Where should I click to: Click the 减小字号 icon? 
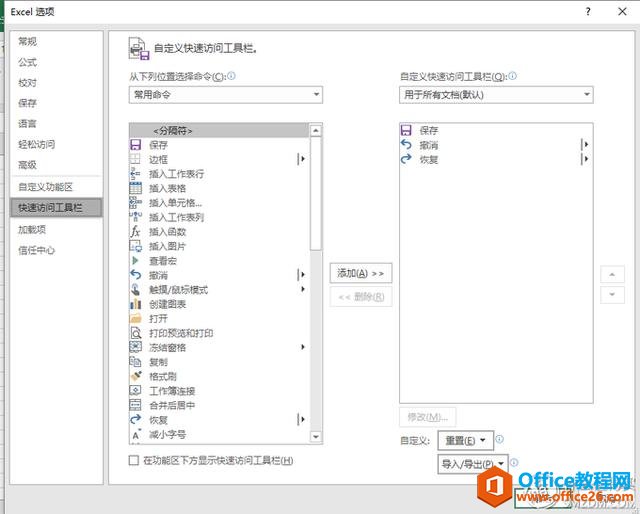(x=136, y=434)
